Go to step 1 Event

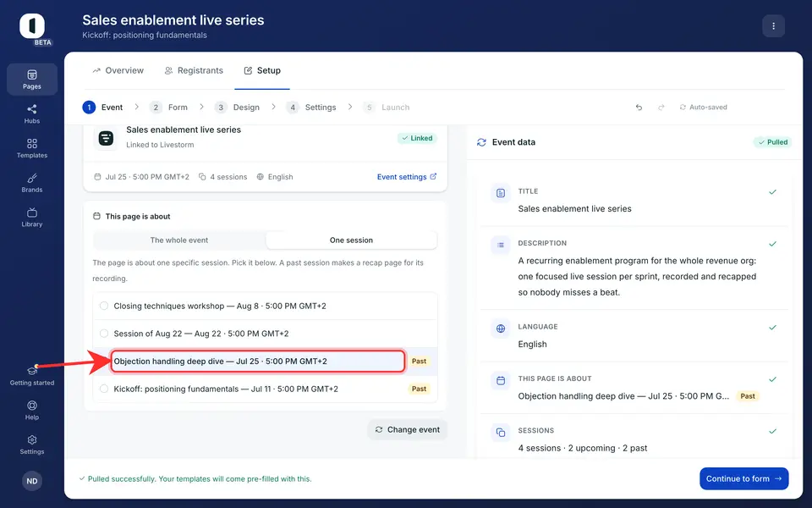tap(102, 108)
